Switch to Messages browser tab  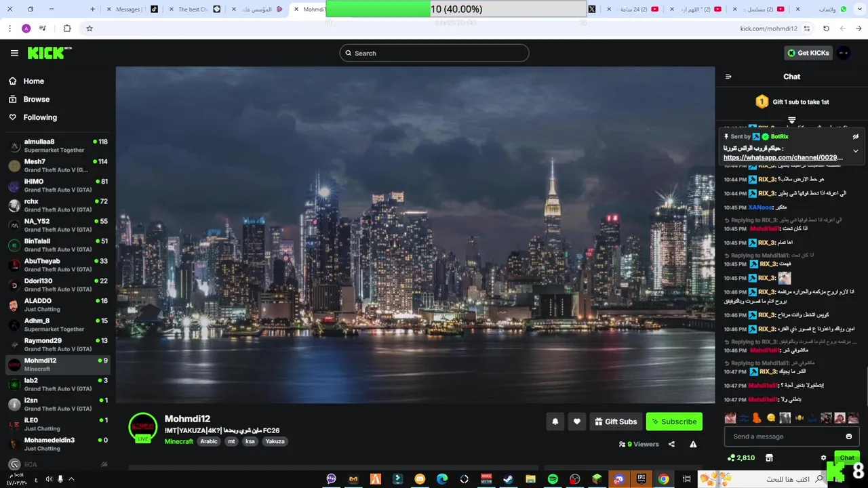131,9
